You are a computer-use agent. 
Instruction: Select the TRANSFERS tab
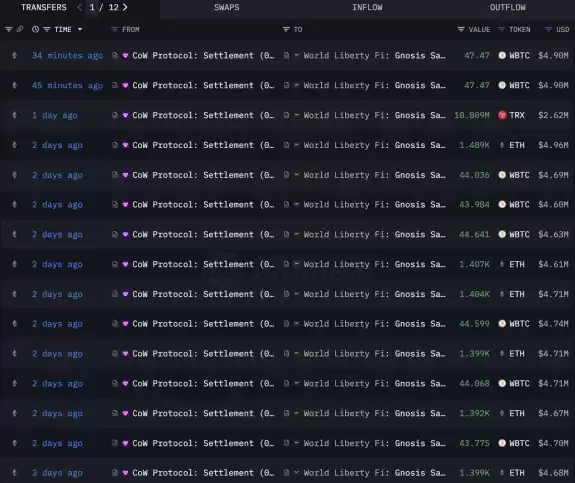pyautogui.click(x=44, y=7)
